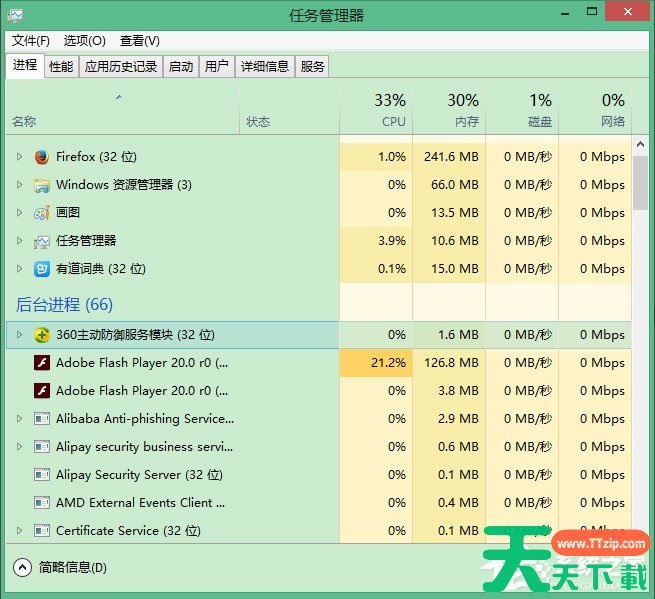Expand the Certificate Service entry
The height and width of the screenshot is (599, 655).
[18, 531]
